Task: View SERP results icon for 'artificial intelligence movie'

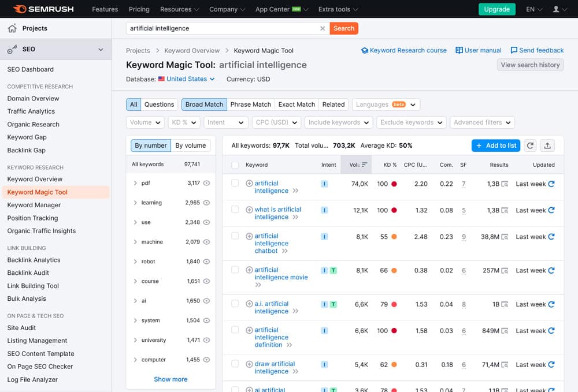Action: 505,270
